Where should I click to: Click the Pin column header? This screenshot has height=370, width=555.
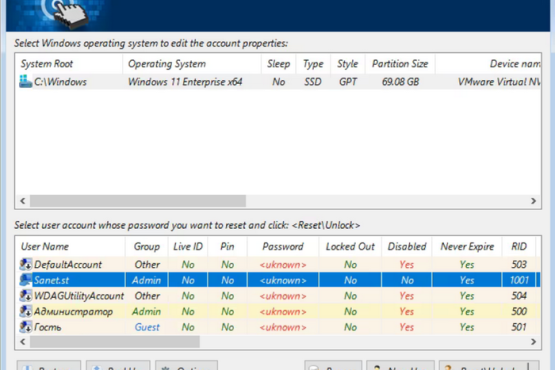227,246
